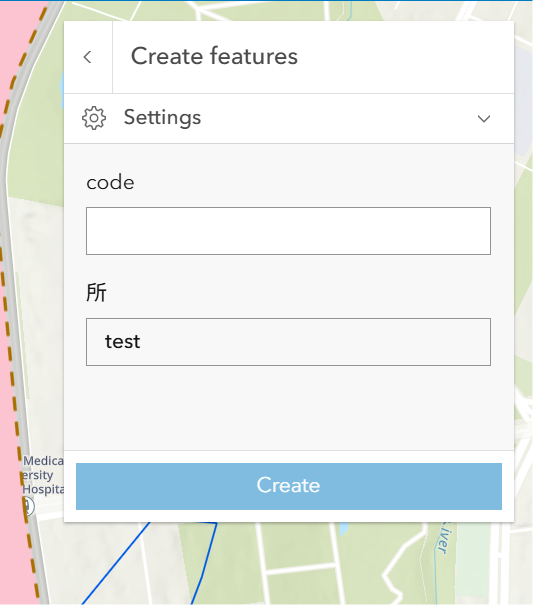
Task: Open the Settings row label
Action: click(x=162, y=117)
